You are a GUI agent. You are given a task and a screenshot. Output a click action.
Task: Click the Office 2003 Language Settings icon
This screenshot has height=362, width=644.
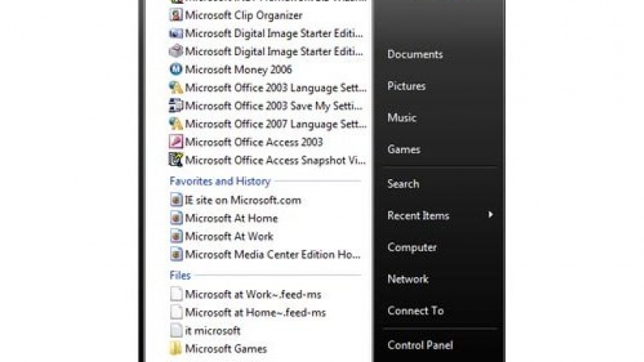tap(175, 87)
